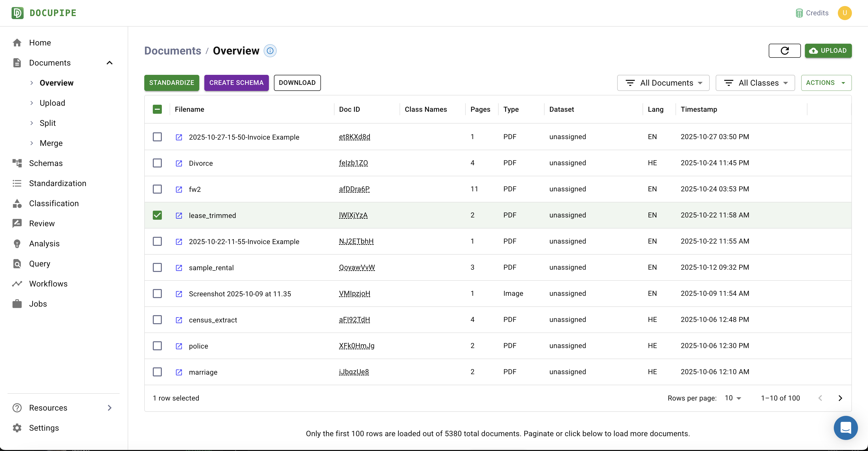Image resolution: width=868 pixels, height=451 pixels.
Task: Toggle the select-all header checkbox
Action: [157, 109]
